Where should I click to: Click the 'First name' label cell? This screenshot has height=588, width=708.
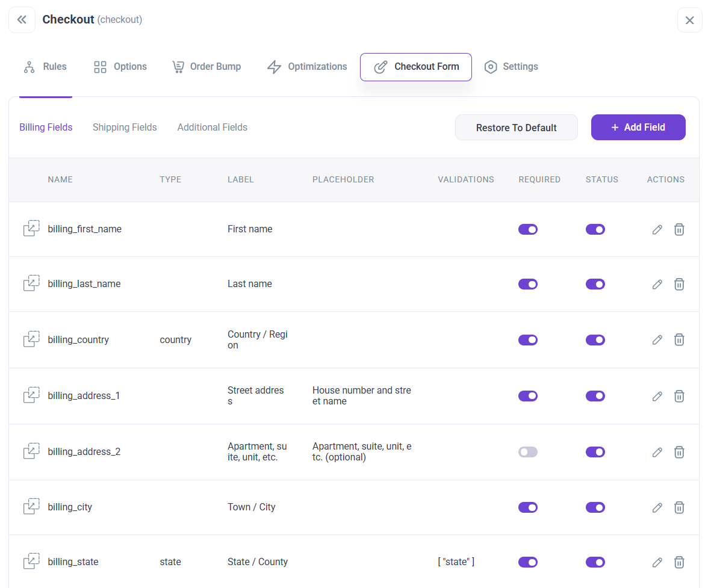pyautogui.click(x=250, y=229)
